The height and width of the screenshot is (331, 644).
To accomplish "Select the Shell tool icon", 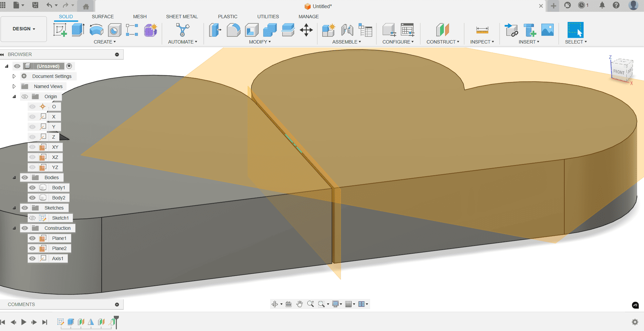I will click(252, 30).
